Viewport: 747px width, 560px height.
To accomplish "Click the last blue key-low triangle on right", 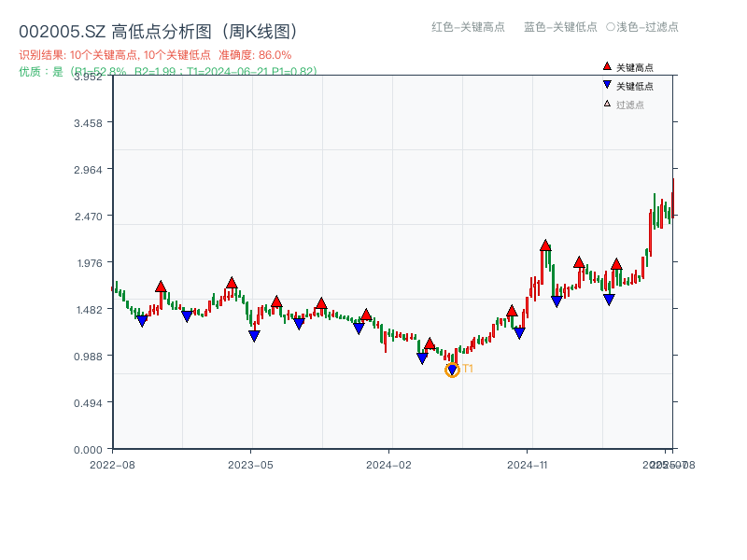I will click(609, 300).
